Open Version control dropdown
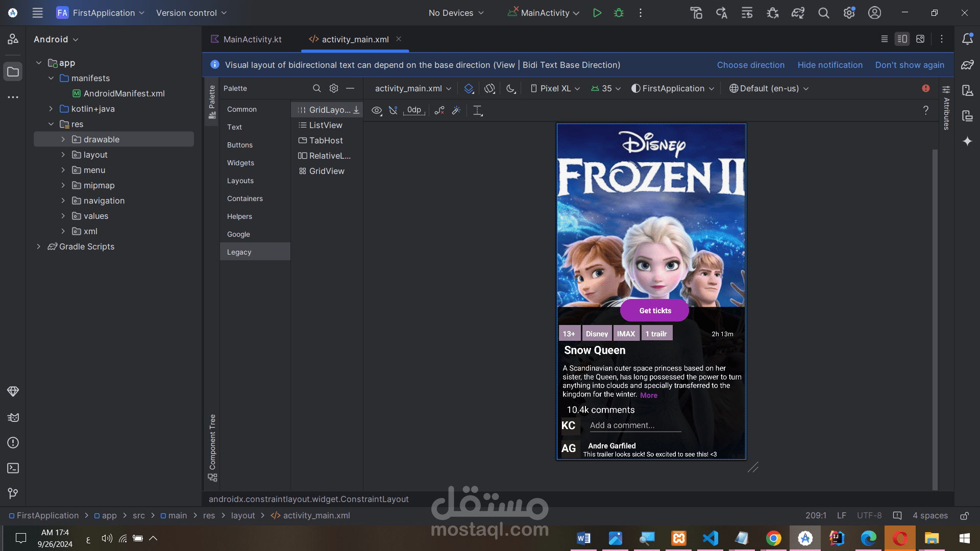The height and width of the screenshot is (551, 980). coord(191,13)
